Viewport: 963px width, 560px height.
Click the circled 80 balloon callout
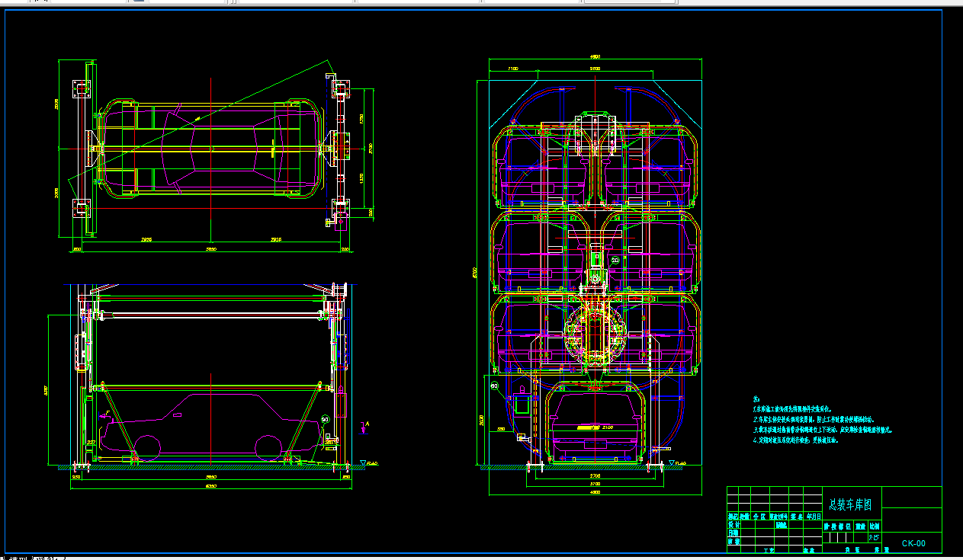pos(493,386)
